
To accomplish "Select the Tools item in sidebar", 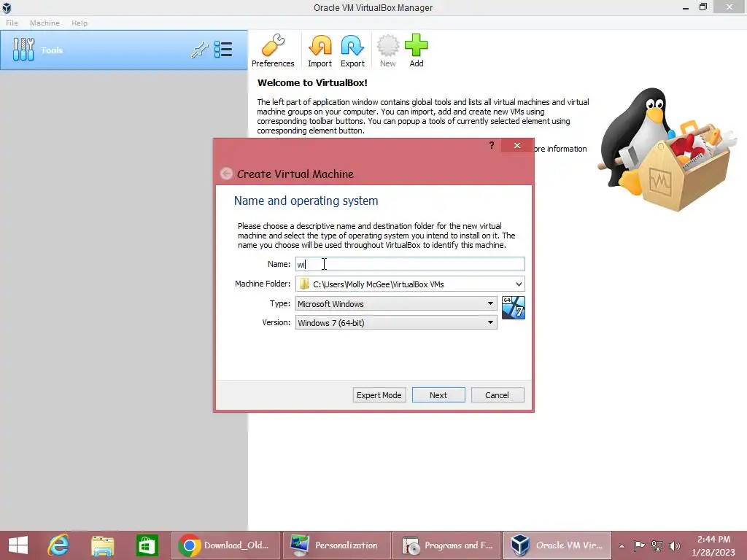I will pos(124,50).
